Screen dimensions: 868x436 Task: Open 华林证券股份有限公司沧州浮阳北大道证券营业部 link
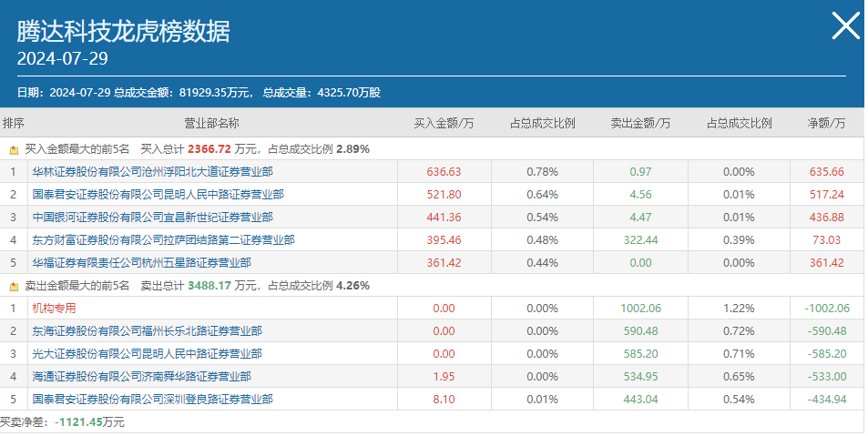point(152,172)
